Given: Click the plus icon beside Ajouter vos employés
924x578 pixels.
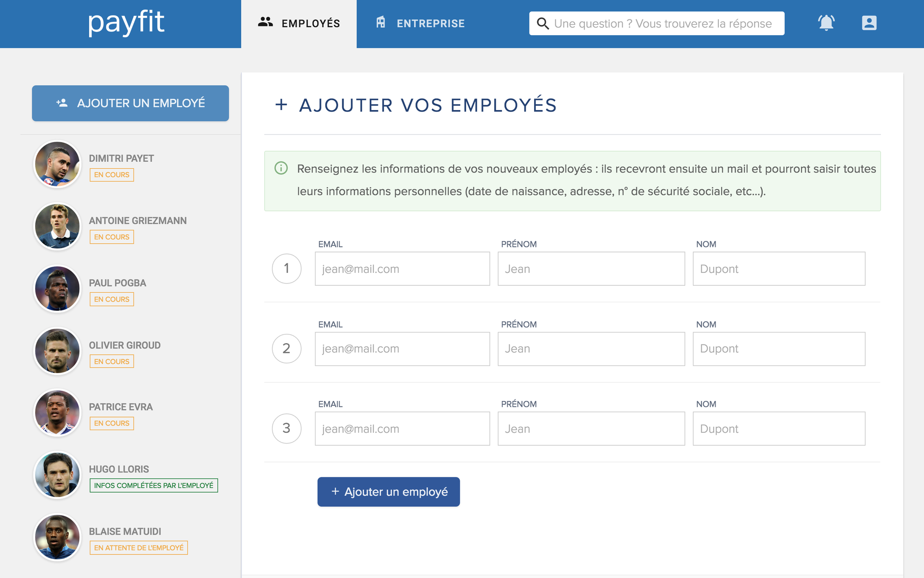Looking at the screenshot, I should tap(281, 105).
